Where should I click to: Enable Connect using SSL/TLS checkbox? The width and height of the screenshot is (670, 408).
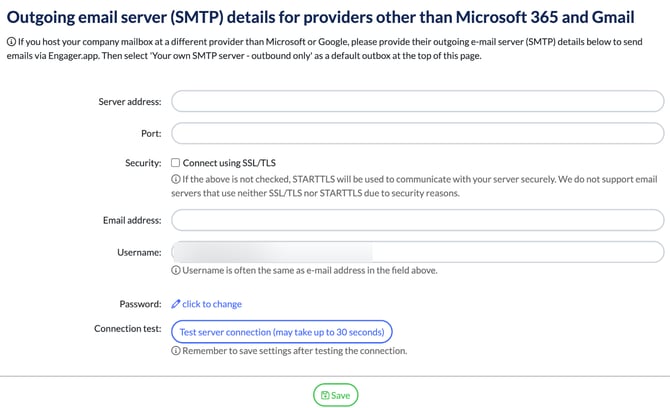[175, 162]
